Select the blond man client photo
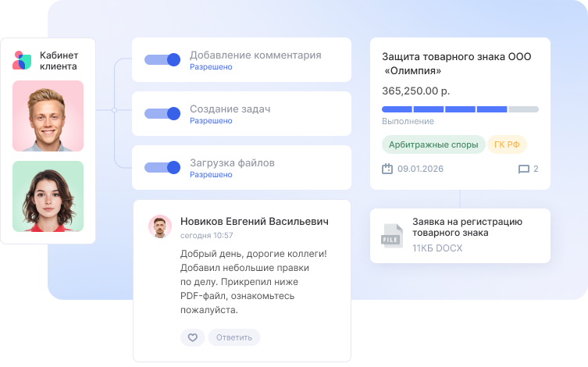Image resolution: width=588 pixels, height=367 pixels. click(x=48, y=116)
